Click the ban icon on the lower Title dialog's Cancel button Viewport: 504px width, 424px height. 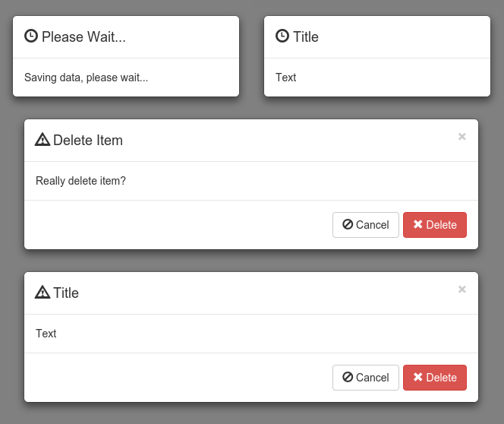(x=348, y=377)
